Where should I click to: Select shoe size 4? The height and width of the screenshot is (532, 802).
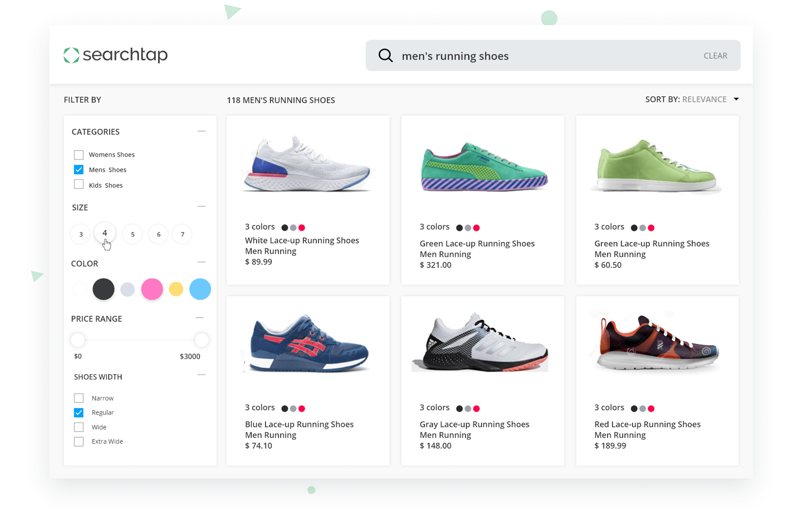click(105, 233)
